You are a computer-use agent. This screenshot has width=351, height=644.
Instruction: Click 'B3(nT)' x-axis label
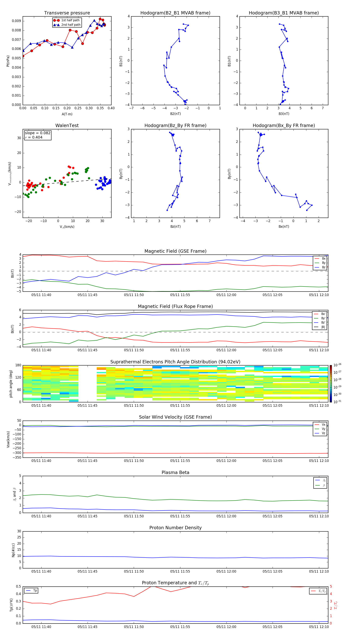tap(284, 114)
